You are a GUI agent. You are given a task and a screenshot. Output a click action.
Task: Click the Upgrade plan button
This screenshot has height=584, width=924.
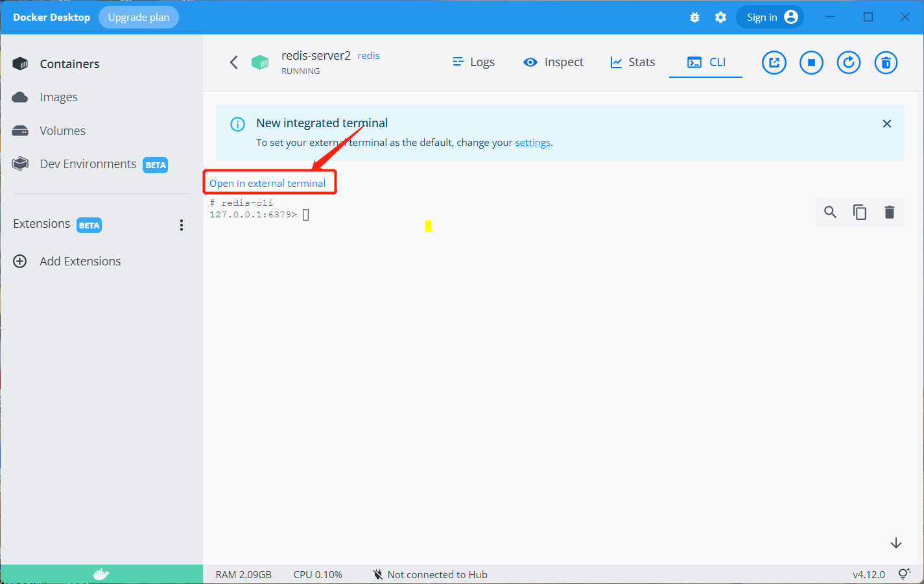click(x=139, y=18)
